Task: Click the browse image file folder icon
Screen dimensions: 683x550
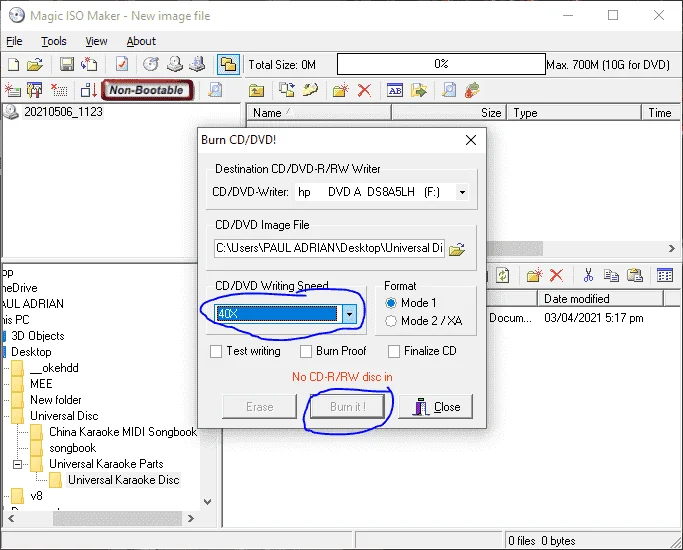Action: [456, 249]
